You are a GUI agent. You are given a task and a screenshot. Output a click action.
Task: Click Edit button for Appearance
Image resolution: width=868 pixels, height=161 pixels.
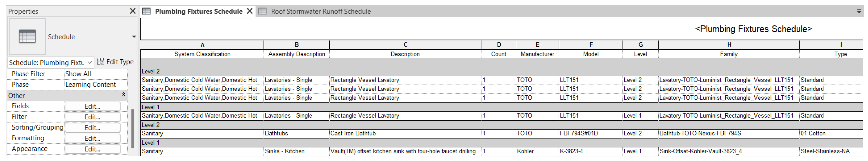tap(92, 149)
